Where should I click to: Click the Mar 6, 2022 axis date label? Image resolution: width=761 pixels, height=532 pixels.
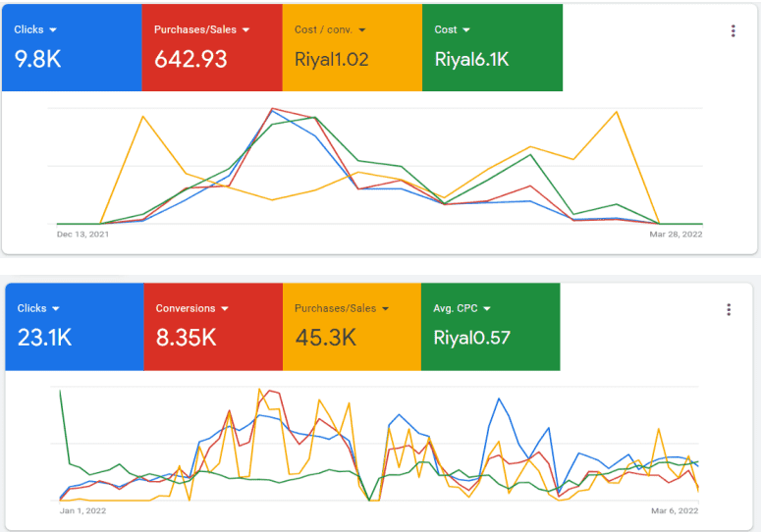pos(675,510)
